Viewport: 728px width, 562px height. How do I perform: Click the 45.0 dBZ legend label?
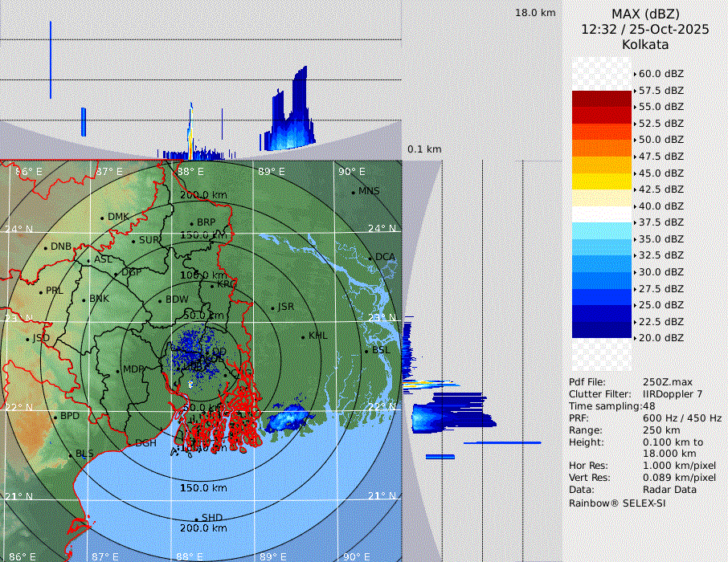tap(661, 173)
